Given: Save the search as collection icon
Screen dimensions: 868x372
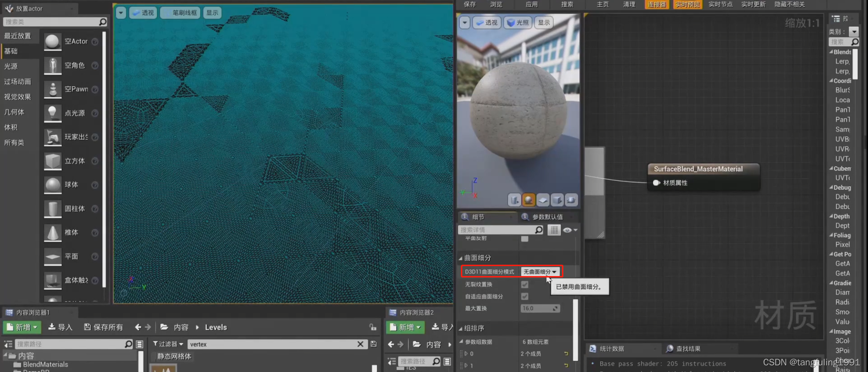Looking at the screenshot, I should click(374, 344).
